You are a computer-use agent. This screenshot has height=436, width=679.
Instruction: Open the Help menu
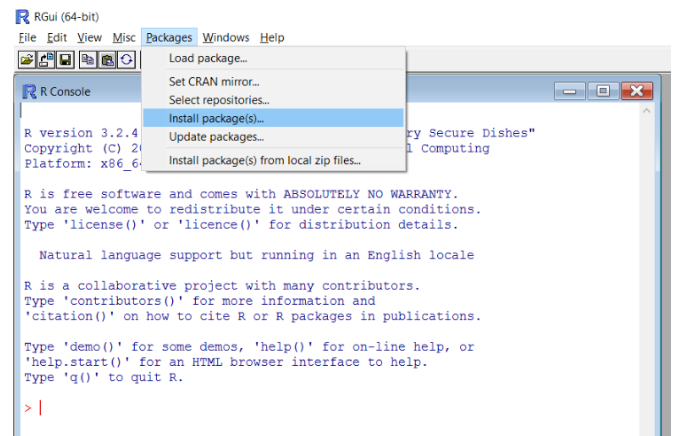coord(272,38)
